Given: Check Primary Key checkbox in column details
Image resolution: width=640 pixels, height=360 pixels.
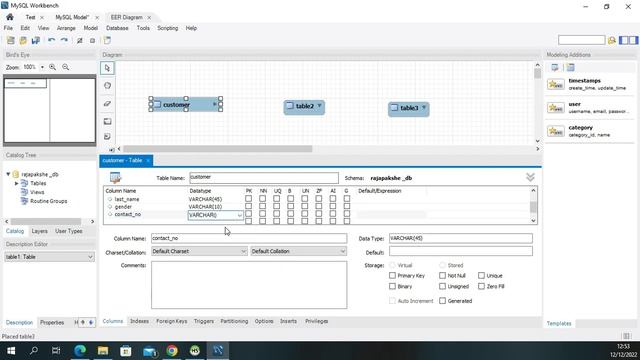Looking at the screenshot, I should tap(393, 276).
